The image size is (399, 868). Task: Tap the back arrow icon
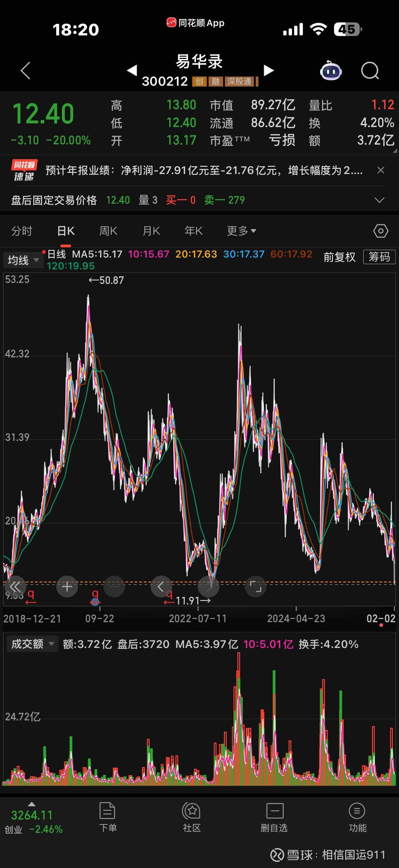[26, 71]
